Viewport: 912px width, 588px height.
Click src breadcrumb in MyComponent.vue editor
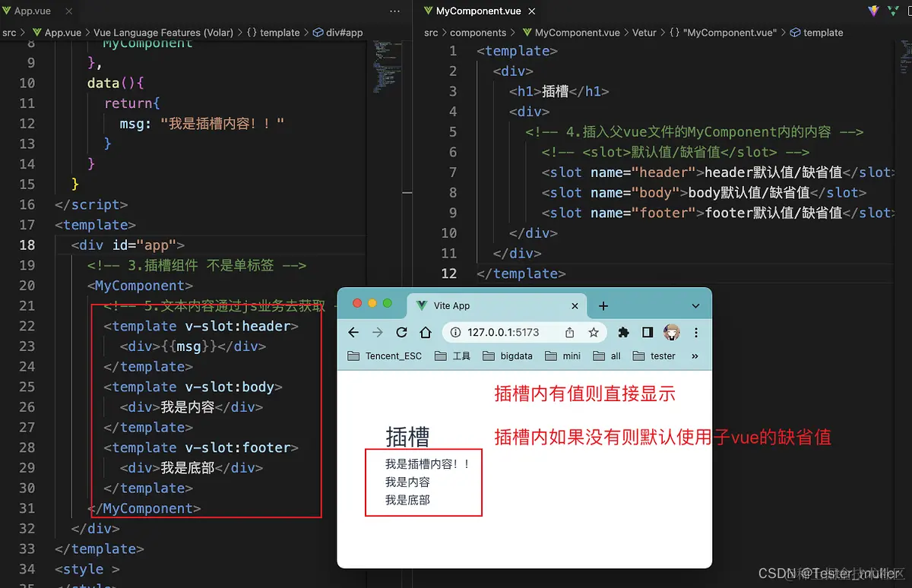pyautogui.click(x=431, y=33)
